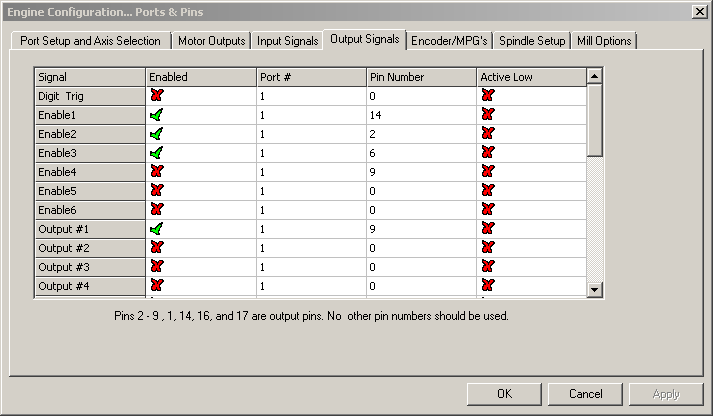Select the Port # cell for Enable3
The height and width of the screenshot is (416, 713).
[x=310, y=153]
